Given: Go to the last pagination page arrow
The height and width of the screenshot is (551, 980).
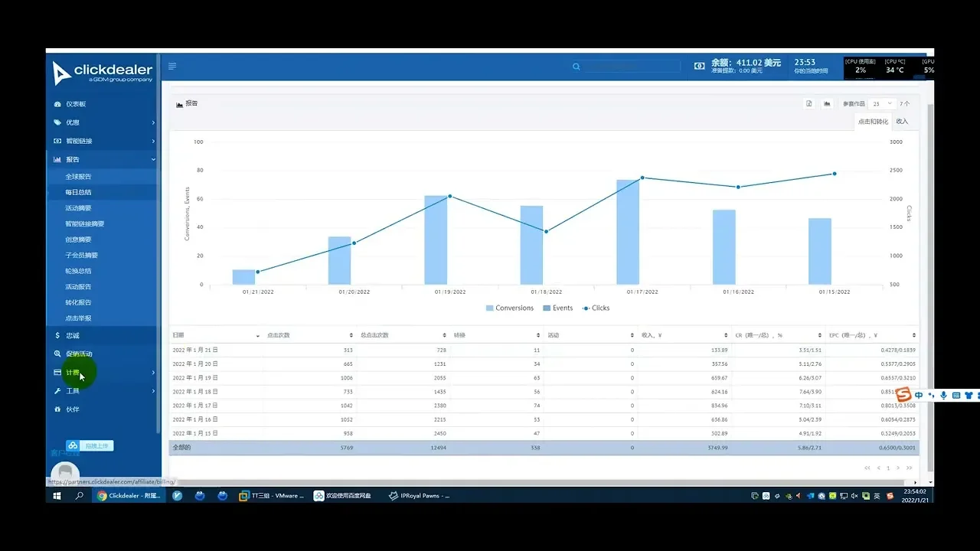Looking at the screenshot, I should point(910,468).
